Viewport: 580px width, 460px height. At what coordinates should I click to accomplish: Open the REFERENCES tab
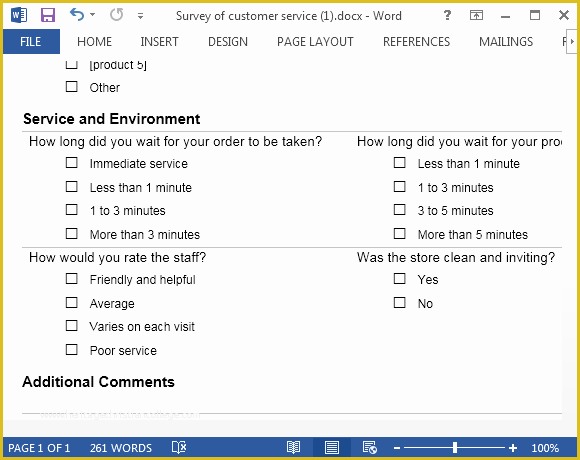pos(417,42)
